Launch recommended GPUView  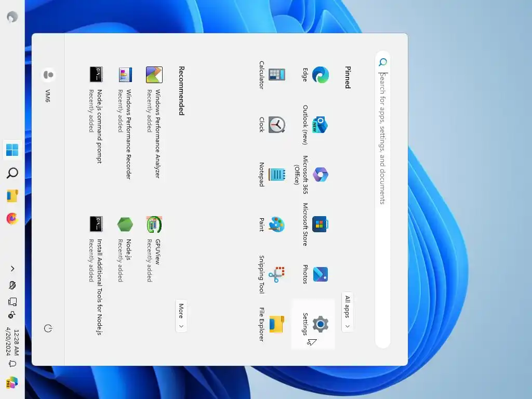pos(154,248)
